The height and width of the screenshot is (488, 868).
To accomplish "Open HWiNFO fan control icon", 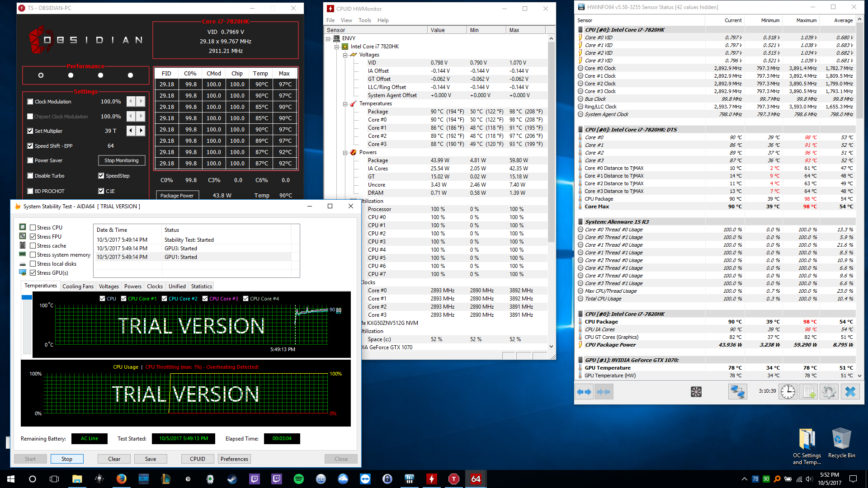I will [696, 392].
